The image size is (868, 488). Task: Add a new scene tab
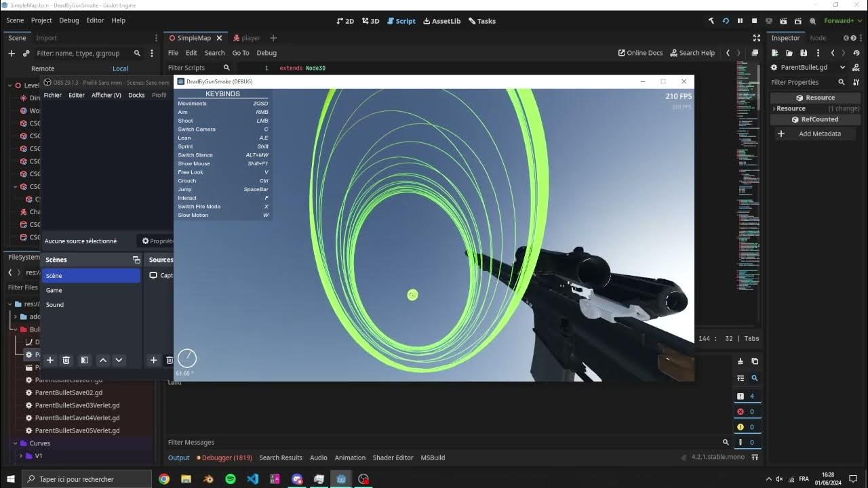(x=273, y=38)
